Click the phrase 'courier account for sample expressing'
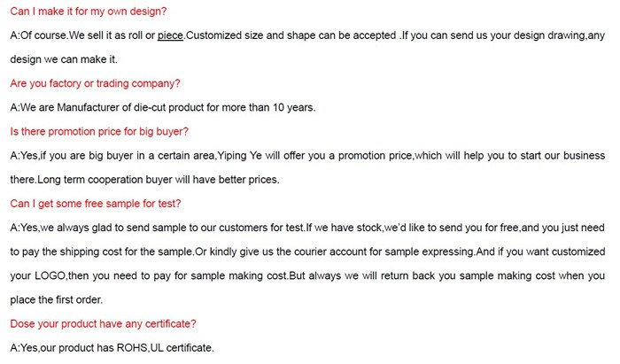 (x=384, y=252)
